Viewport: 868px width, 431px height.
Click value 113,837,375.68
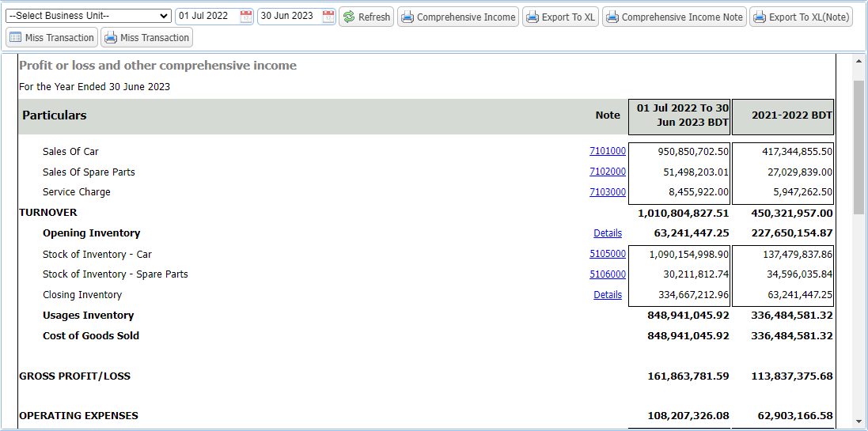(792, 376)
